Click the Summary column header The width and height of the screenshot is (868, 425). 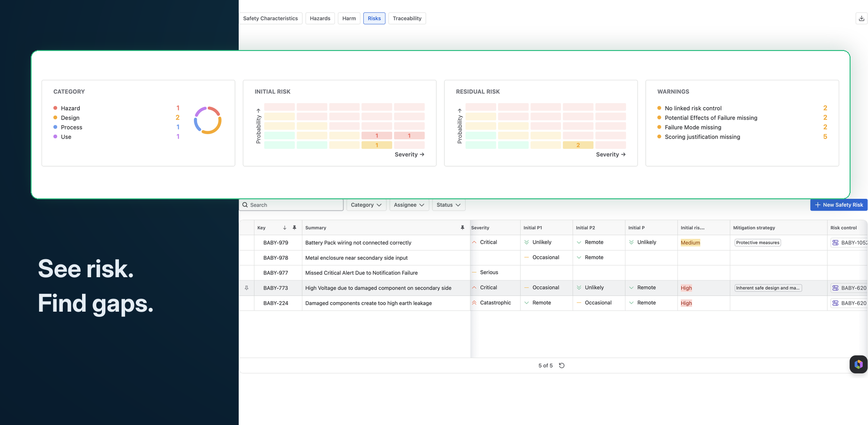pos(385,228)
